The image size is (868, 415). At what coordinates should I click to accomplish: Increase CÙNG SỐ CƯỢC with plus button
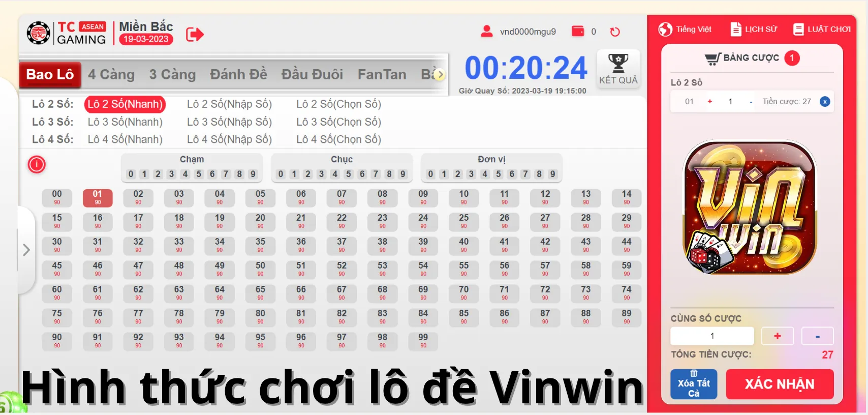pos(777,336)
